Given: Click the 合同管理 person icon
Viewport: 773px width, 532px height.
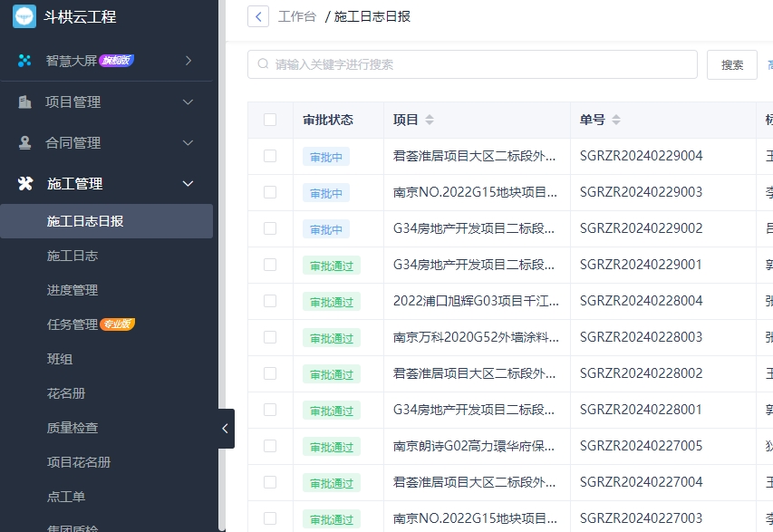Looking at the screenshot, I should 24,143.
